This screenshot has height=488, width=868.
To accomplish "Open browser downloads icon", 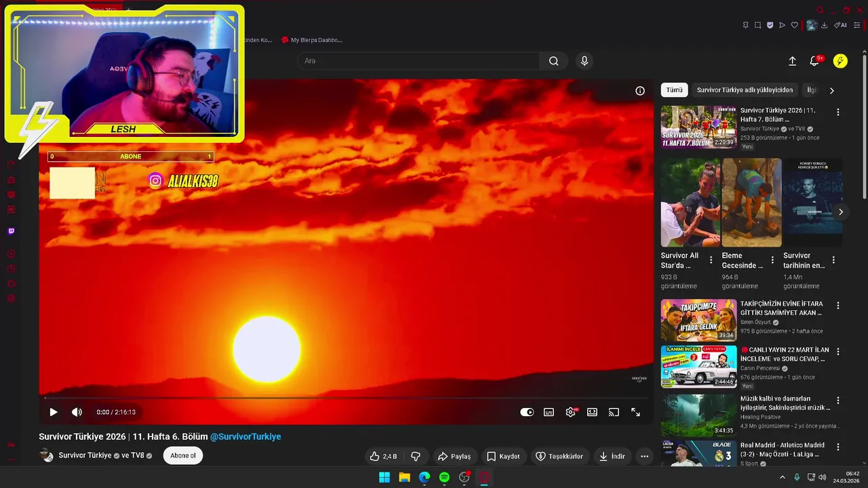I will coord(824,25).
